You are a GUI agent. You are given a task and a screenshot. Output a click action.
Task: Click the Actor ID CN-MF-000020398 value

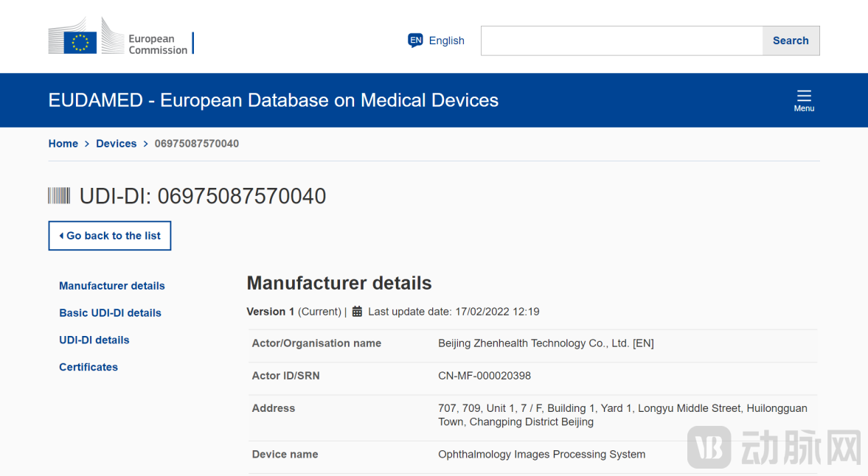(484, 376)
